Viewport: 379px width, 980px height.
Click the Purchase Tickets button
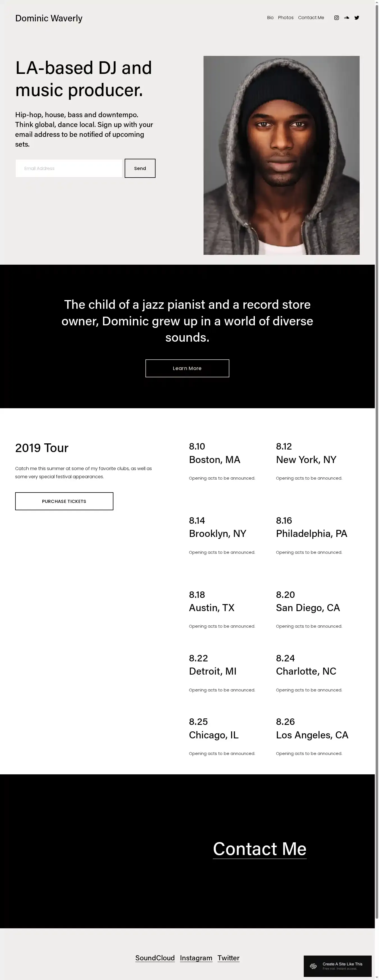[64, 502]
